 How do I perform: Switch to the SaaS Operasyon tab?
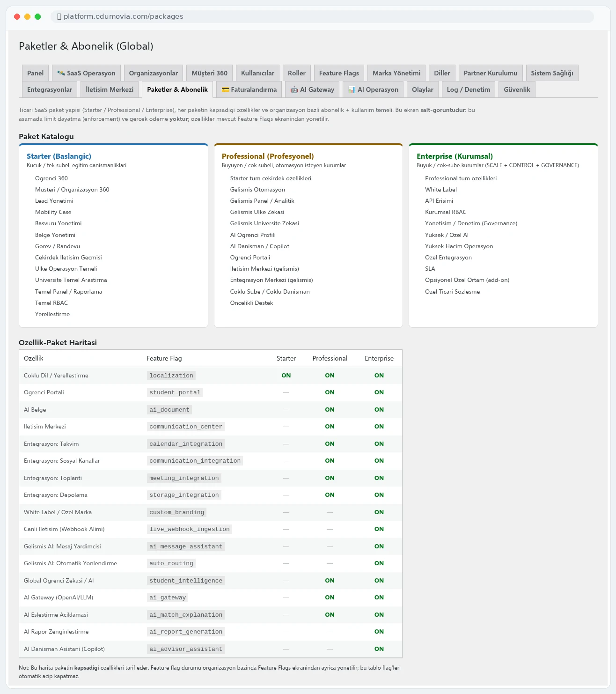(x=86, y=73)
